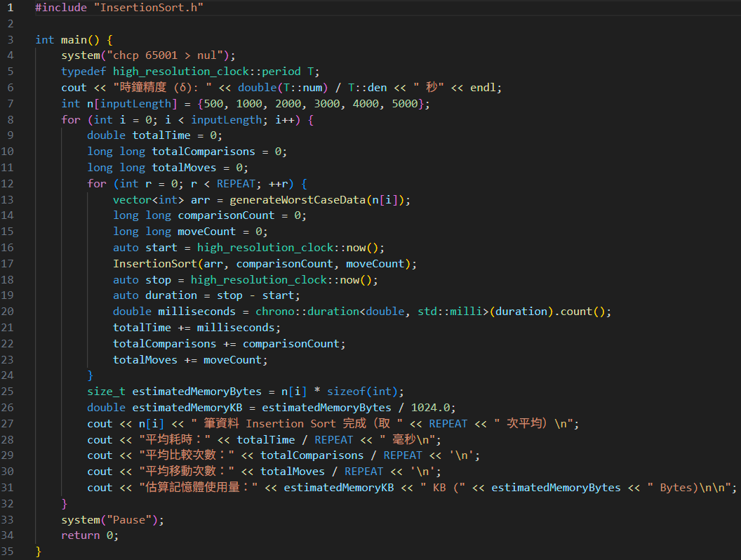741x560 pixels.
Task: Click totalTime variable declaration on line 9
Action: (x=161, y=135)
